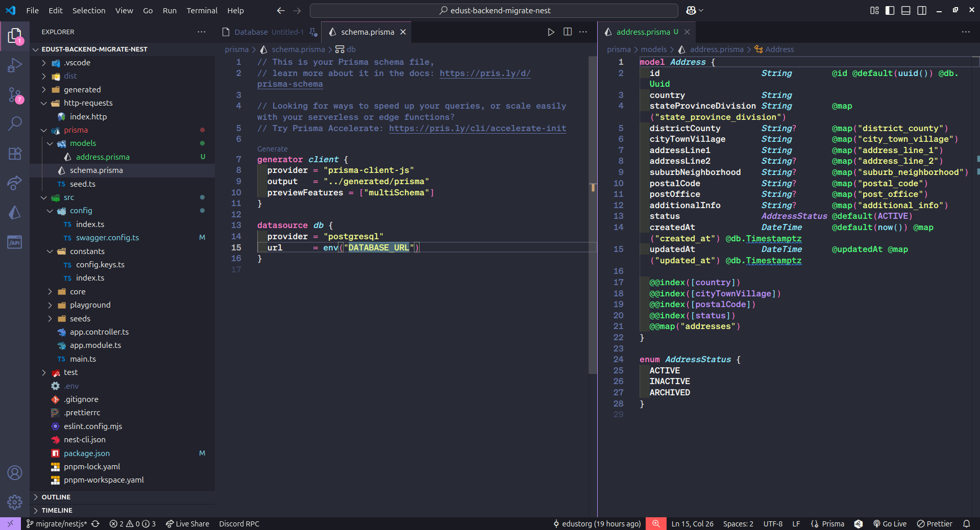Expand the OUTLINE section
Image resolution: width=980 pixels, height=530 pixels.
click(x=56, y=497)
